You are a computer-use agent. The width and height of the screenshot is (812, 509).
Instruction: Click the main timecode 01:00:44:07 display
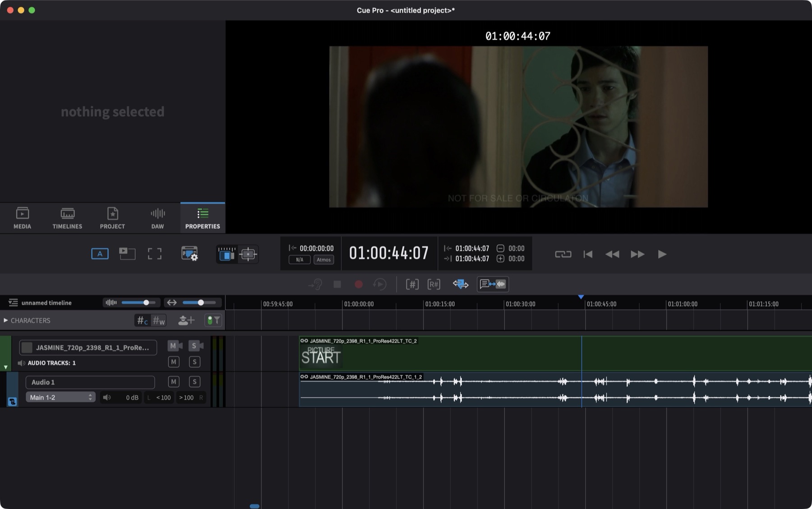pos(389,253)
